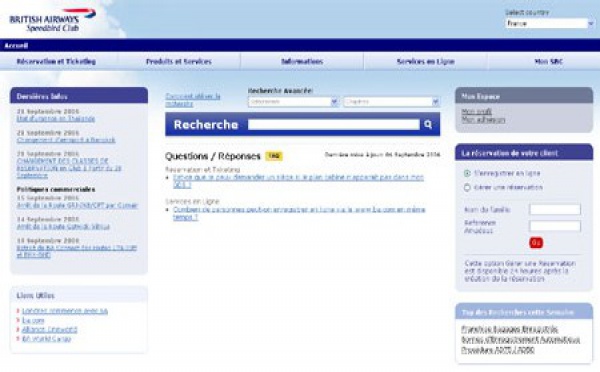Open the BA World Cargo link
Image resolution: width=600 pixels, height=372 pixels.
pyautogui.click(x=46, y=339)
